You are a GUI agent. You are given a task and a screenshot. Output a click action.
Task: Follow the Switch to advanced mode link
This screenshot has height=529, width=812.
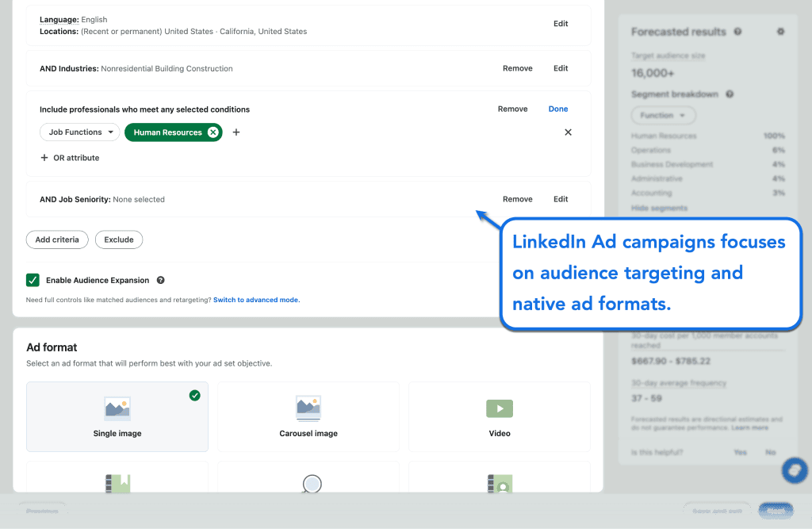tap(256, 300)
